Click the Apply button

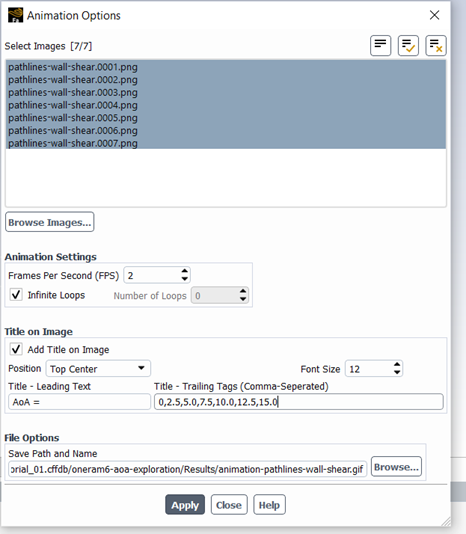click(x=185, y=504)
